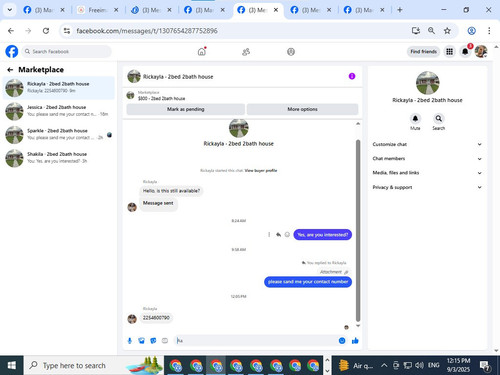Expand Privacy & support section
Image resolution: width=500 pixels, height=375 pixels.
[427, 187]
